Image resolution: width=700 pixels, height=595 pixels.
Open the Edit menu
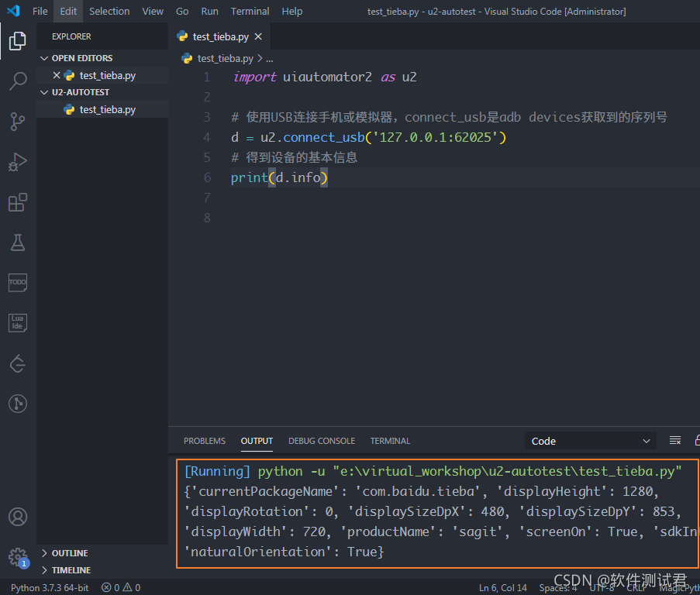(x=68, y=11)
